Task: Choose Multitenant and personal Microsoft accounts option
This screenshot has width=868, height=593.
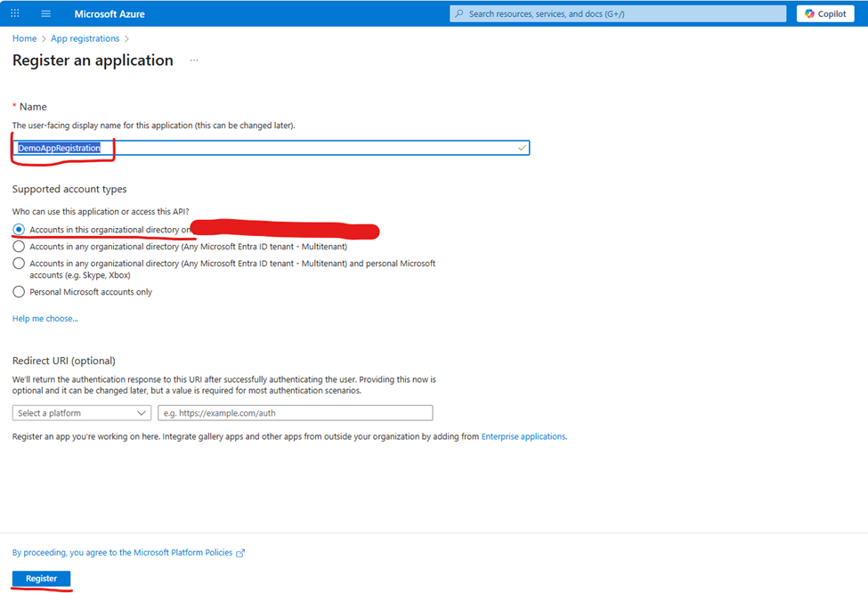Action: [19, 264]
